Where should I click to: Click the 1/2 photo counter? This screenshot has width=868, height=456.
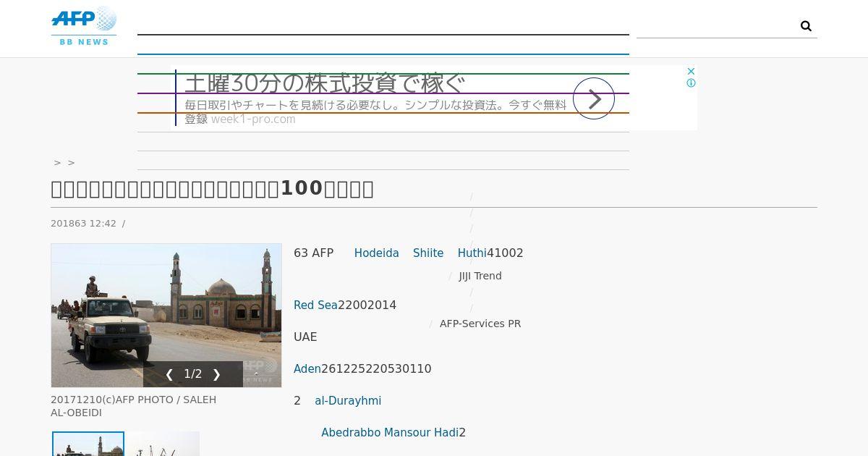(192, 374)
